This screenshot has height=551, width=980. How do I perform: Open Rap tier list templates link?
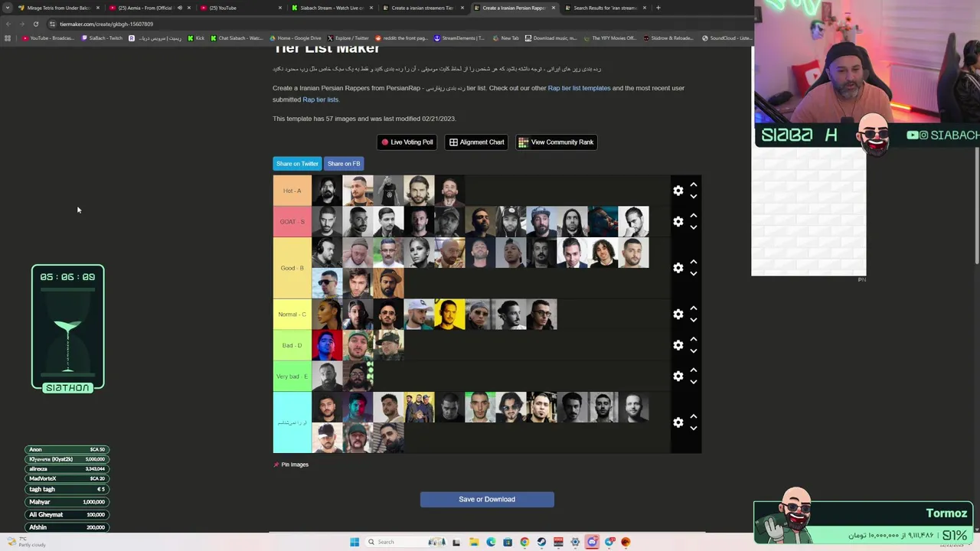pyautogui.click(x=579, y=88)
